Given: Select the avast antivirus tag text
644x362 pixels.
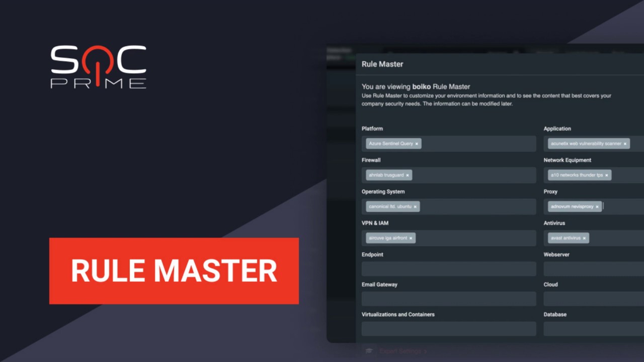Looking at the screenshot, I should click(566, 238).
